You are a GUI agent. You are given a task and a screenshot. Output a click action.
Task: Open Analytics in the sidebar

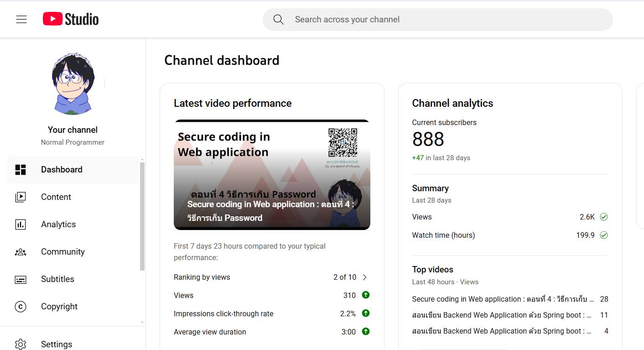point(73,225)
